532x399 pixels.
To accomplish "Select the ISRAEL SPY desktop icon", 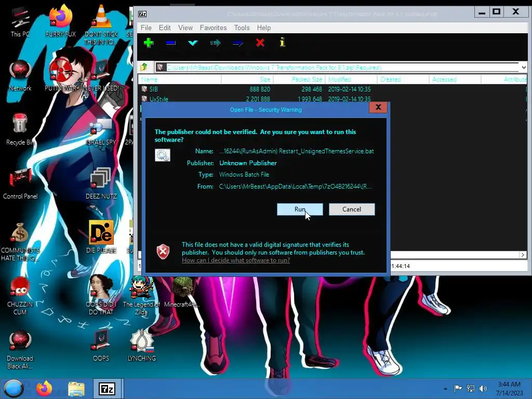I will [101, 132].
